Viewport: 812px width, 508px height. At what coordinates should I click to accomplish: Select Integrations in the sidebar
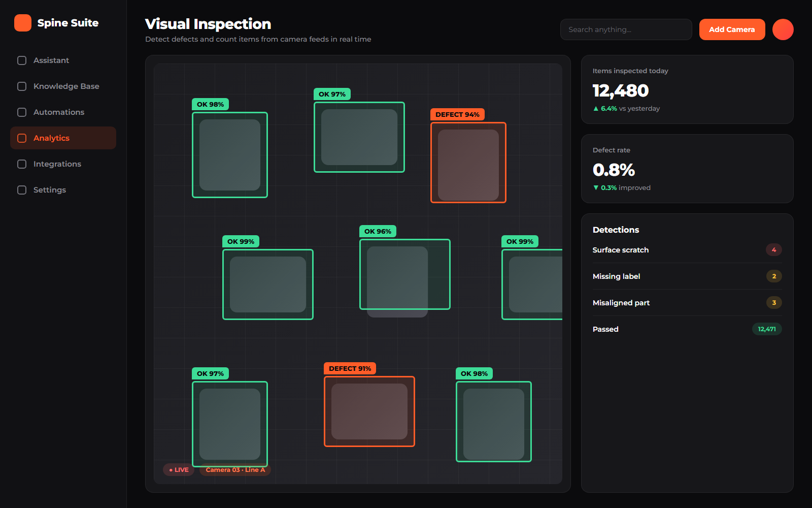[x=63, y=164]
